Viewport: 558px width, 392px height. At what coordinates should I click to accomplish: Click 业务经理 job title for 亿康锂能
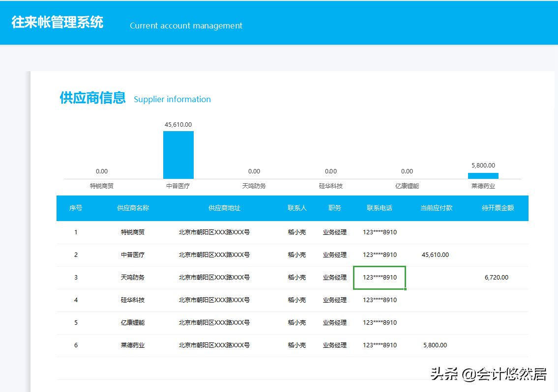[334, 322]
